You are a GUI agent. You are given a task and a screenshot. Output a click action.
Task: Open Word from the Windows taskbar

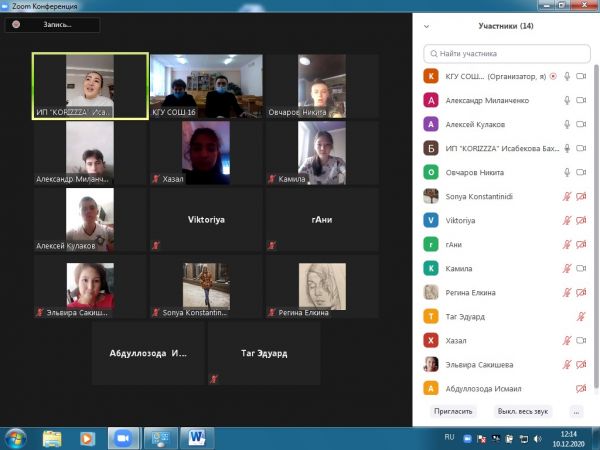pyautogui.click(x=195, y=437)
